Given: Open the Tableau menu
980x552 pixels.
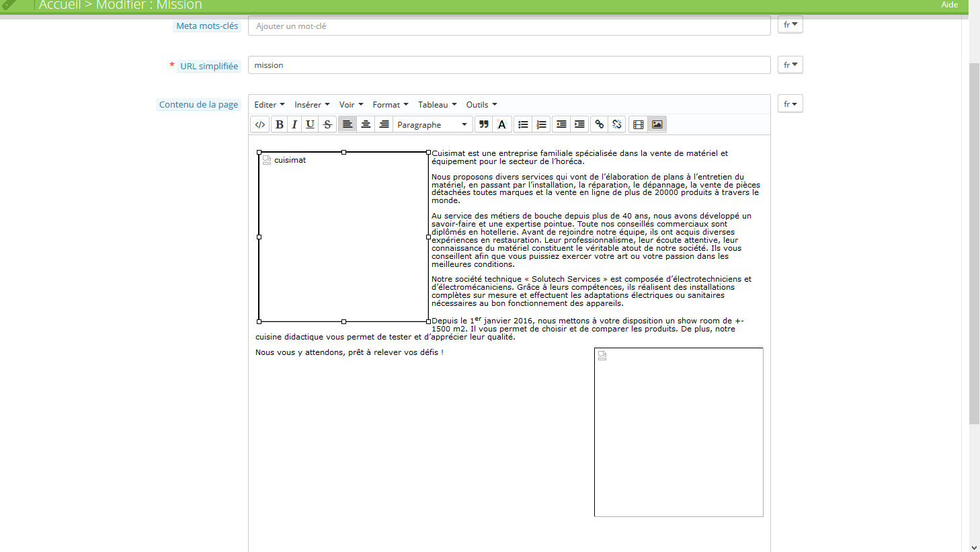Looking at the screenshot, I should click(437, 104).
